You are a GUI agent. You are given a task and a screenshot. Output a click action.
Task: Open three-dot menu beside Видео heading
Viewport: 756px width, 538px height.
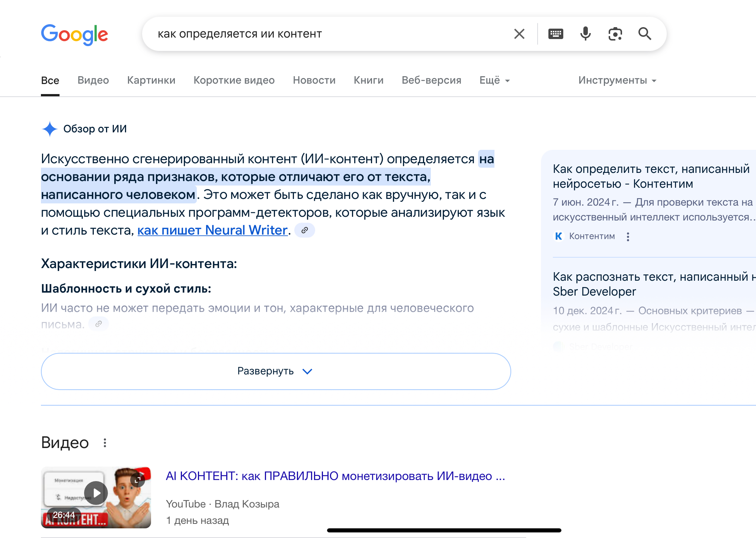[105, 443]
